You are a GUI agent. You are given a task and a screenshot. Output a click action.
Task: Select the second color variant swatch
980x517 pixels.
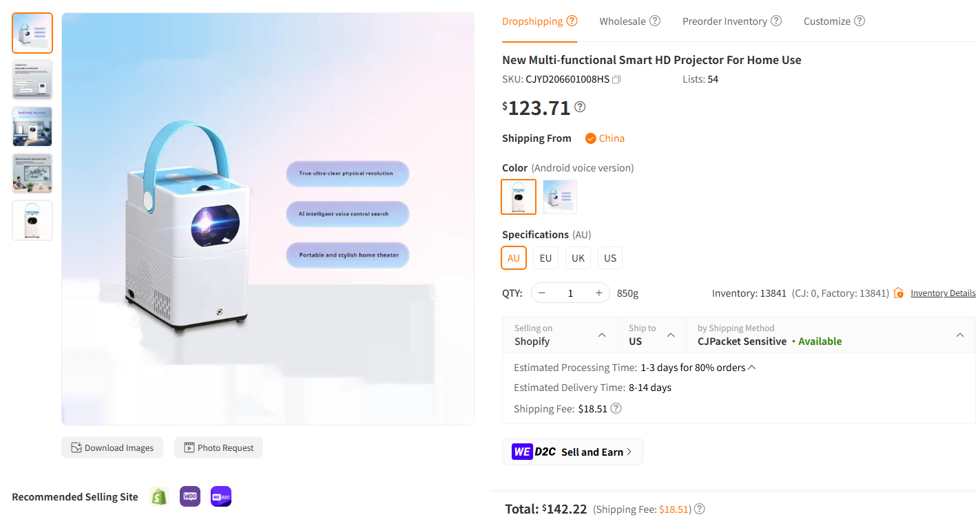click(560, 197)
